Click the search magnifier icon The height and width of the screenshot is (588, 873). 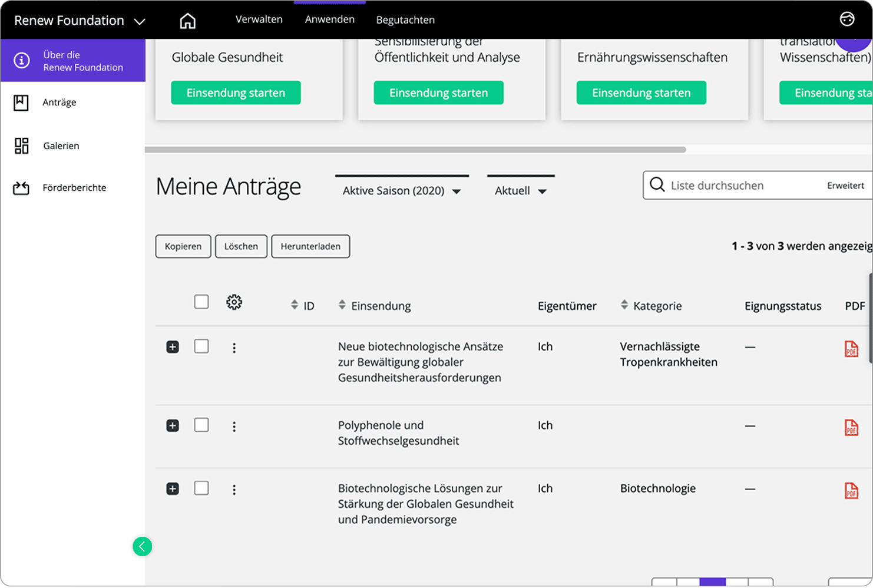coord(657,185)
